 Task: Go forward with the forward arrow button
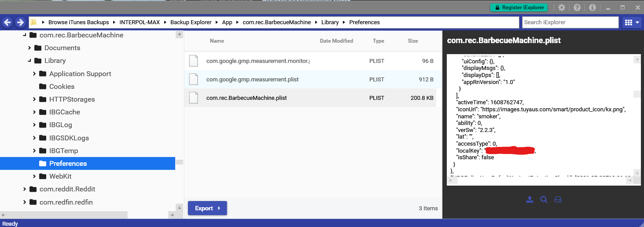click(x=20, y=22)
